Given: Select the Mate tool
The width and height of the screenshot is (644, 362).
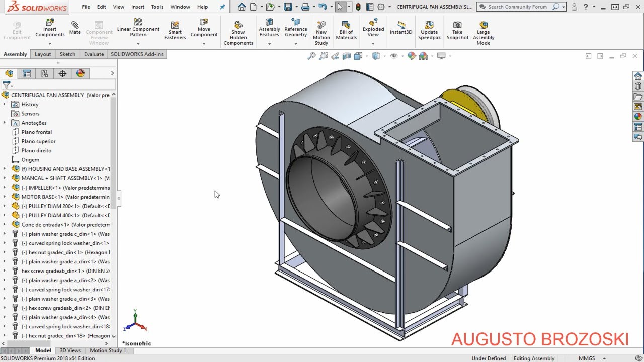Looking at the screenshot, I should coord(75,28).
